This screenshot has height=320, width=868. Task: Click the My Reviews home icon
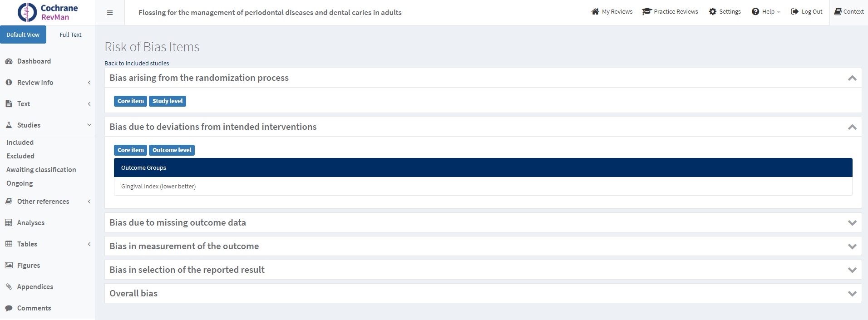pos(595,12)
